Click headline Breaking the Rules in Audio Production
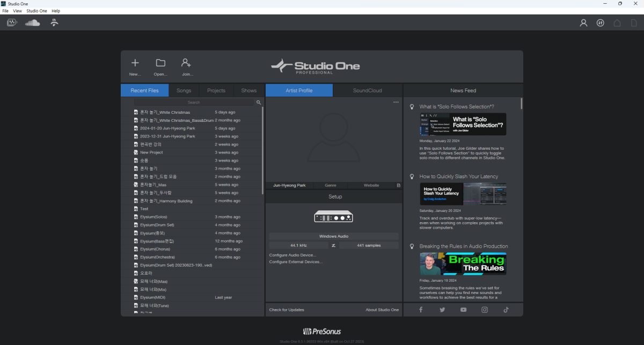 pos(464,246)
